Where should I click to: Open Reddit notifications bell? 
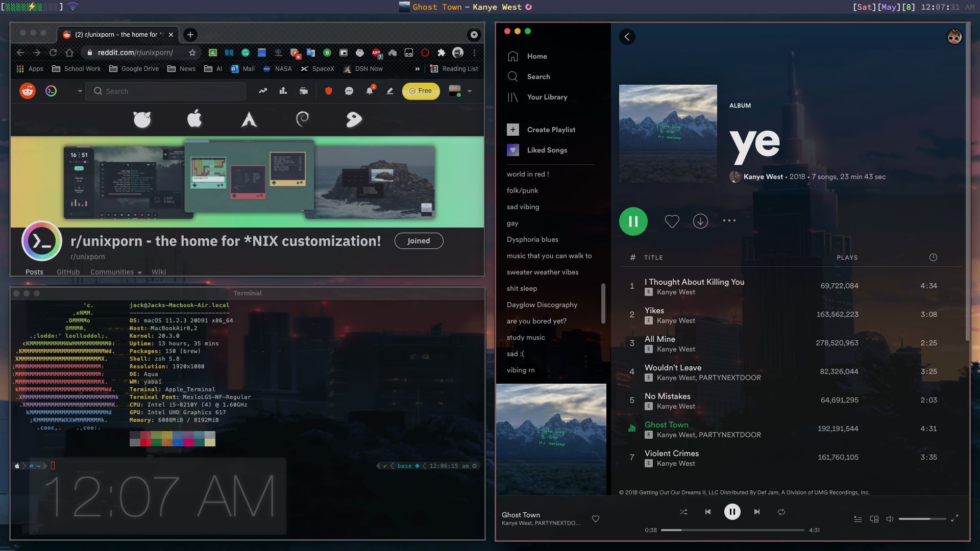(369, 91)
